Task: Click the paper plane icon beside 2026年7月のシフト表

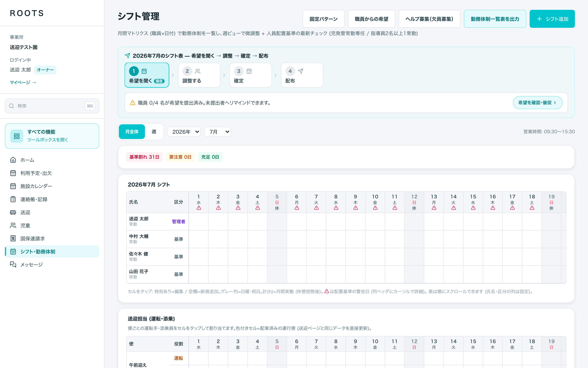Action: (127, 56)
